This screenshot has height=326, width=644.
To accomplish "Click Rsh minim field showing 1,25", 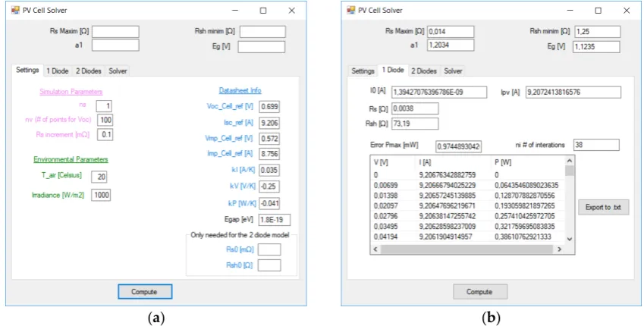I will click(x=597, y=32).
